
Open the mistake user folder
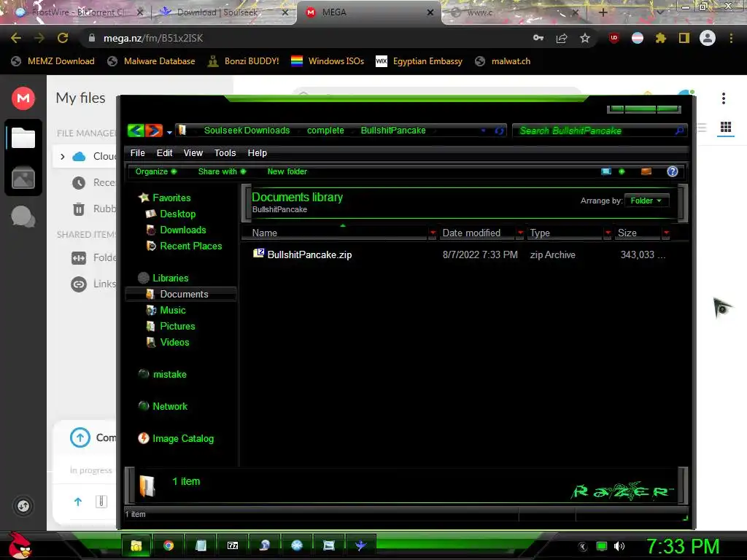coord(163,374)
